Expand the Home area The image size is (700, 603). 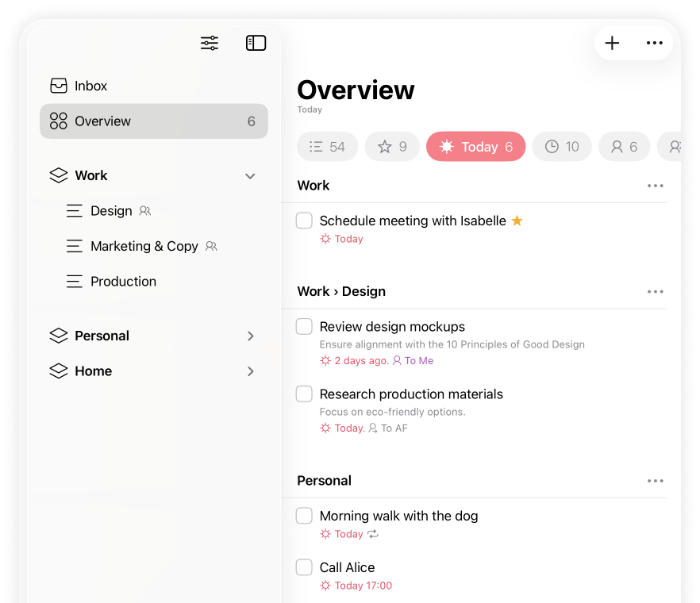(x=250, y=371)
